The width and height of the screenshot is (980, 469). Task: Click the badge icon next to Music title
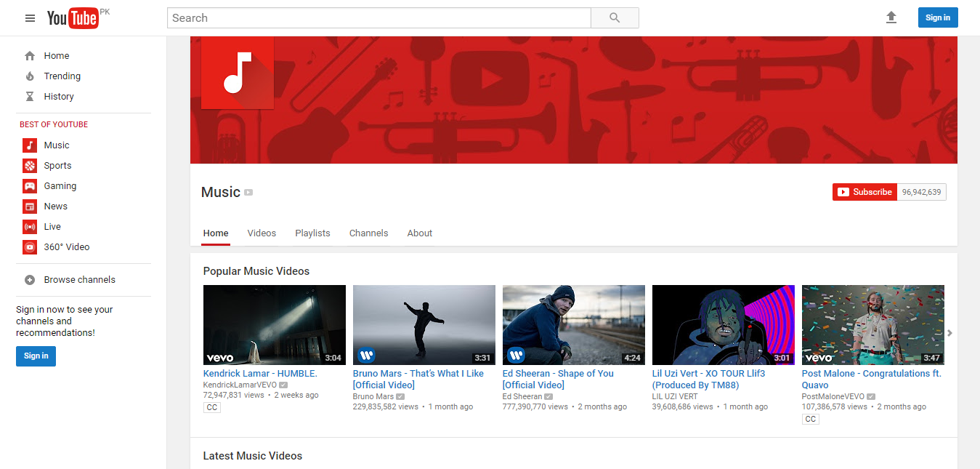click(248, 193)
